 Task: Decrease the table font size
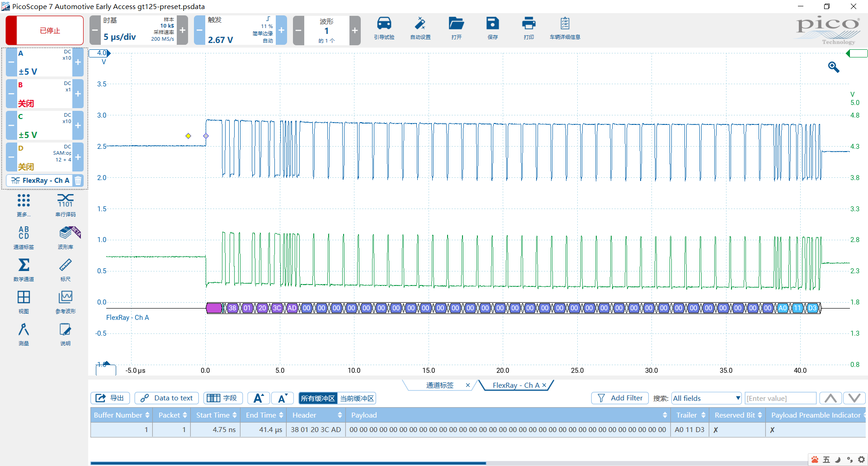coord(283,398)
